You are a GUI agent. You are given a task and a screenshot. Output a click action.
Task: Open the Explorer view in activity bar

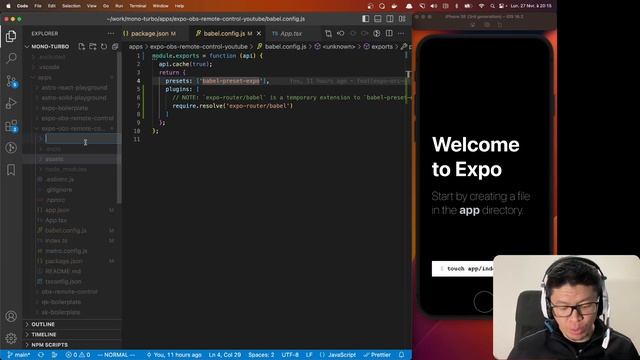[x=11, y=36]
